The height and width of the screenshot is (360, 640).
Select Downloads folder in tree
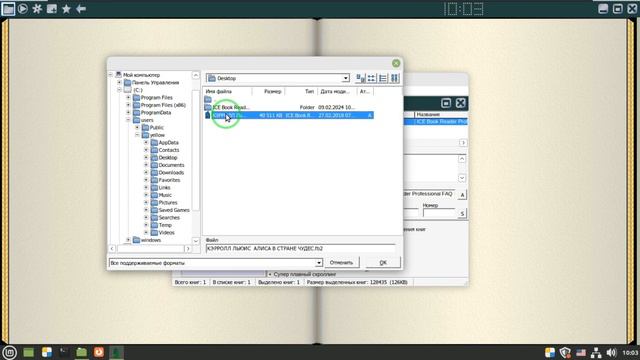click(x=171, y=173)
